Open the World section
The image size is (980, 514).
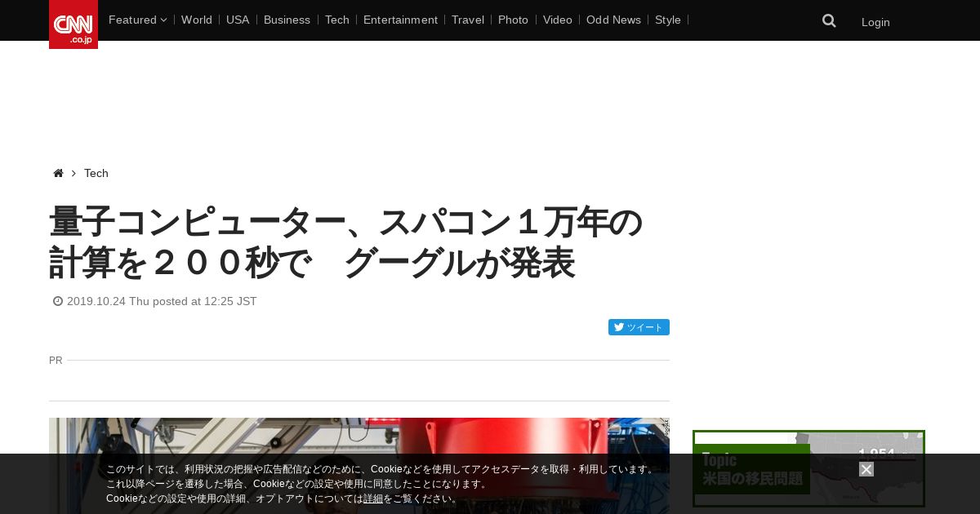click(197, 20)
